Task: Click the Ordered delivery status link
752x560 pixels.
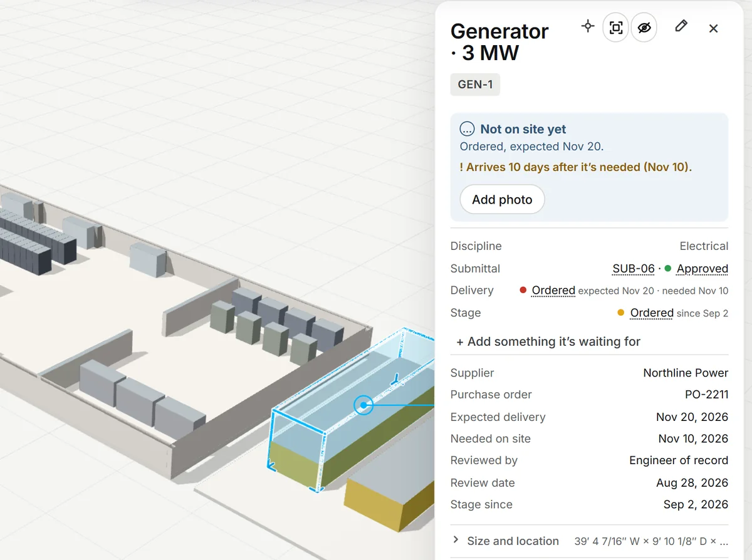Action: pos(553,291)
